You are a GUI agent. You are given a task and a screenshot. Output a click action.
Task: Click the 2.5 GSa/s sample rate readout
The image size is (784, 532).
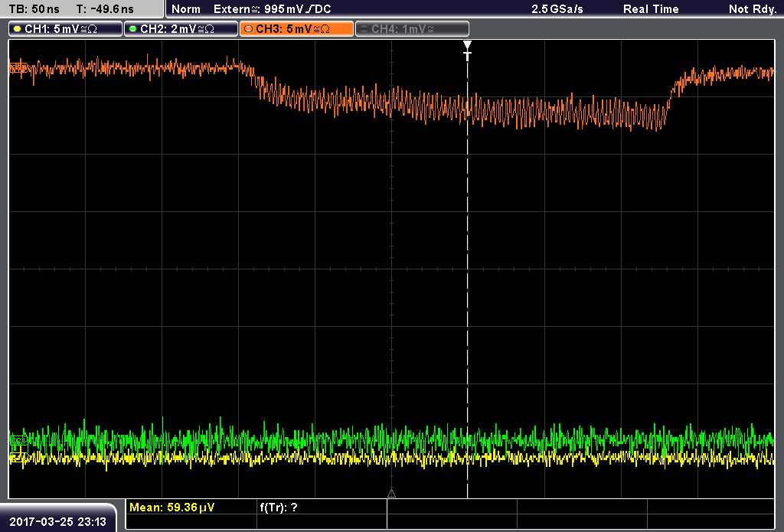click(x=557, y=9)
